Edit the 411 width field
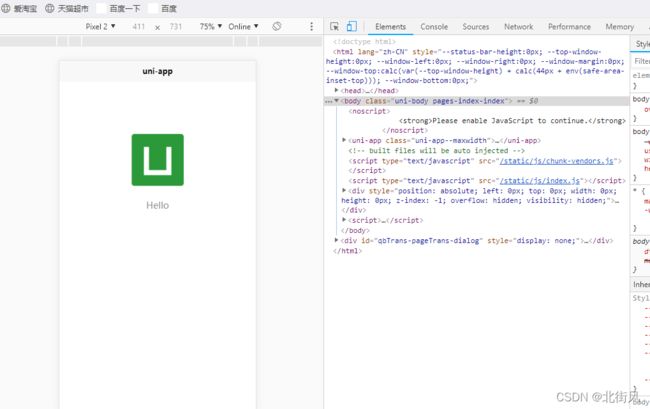650x409 pixels. pyautogui.click(x=138, y=27)
